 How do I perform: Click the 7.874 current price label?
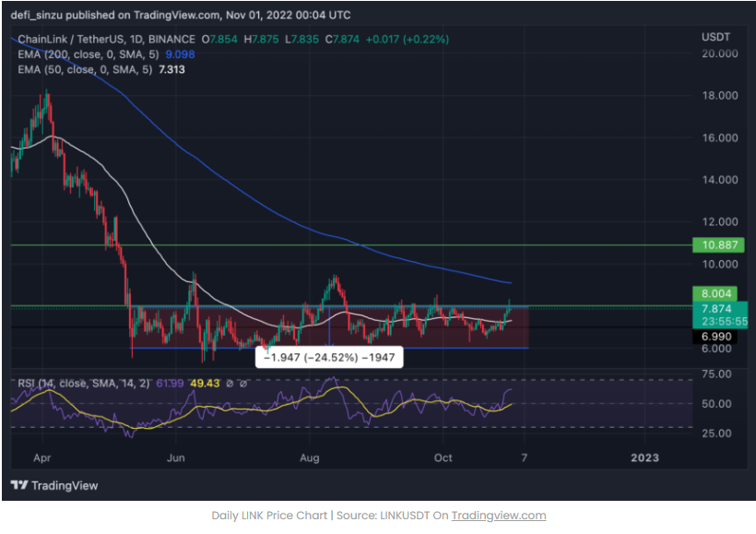click(x=716, y=309)
